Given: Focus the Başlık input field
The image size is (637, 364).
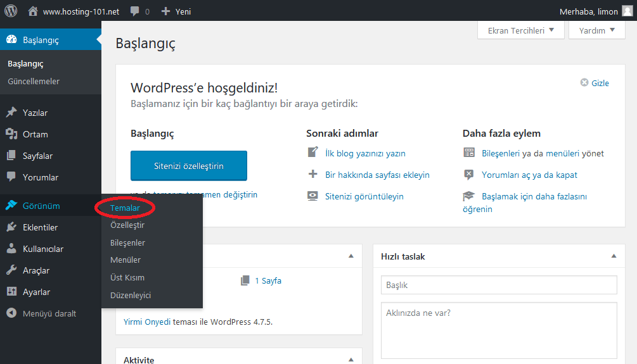Looking at the screenshot, I should [499, 285].
